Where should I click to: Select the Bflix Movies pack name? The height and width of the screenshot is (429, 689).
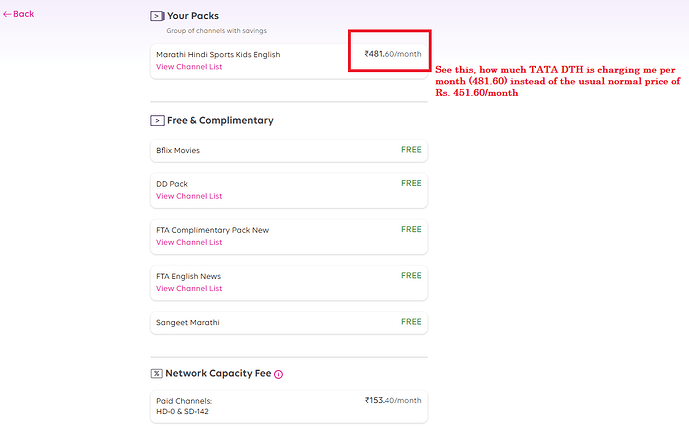coord(178,151)
